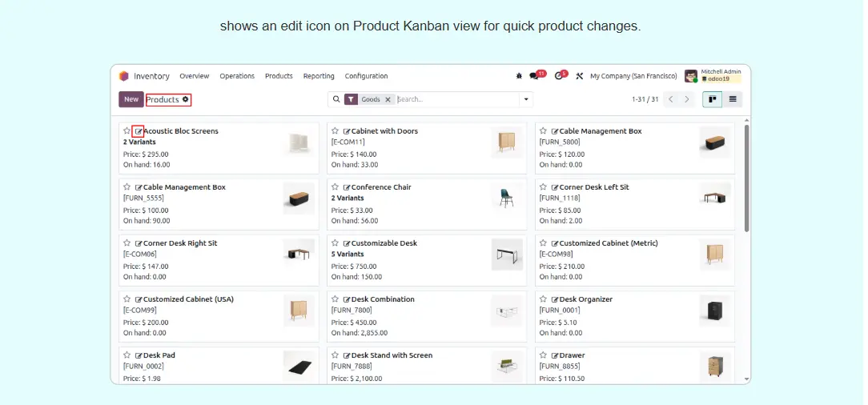Click the wrench tools icon
This screenshot has height=405, width=868.
coord(579,76)
